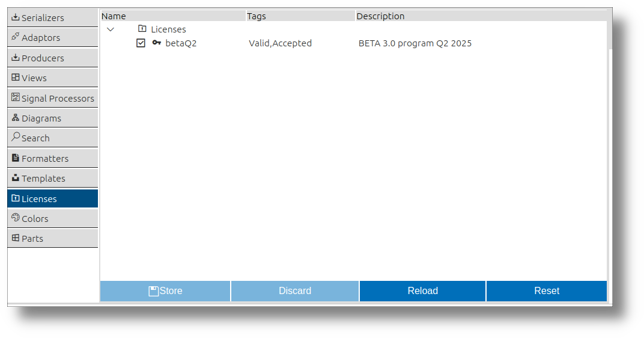644x338 pixels.
Task: Uncheck the betaQ2 license checkbox
Action: point(141,43)
